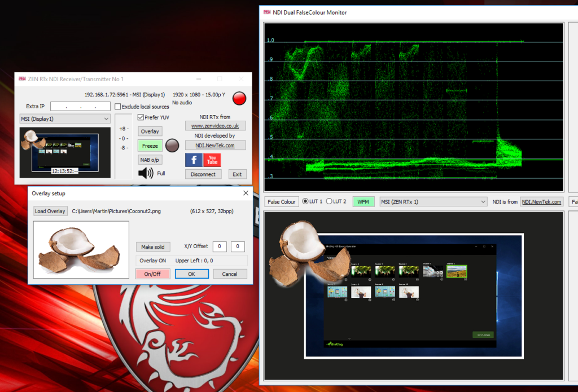Click the lower NDI video monitor view
The height and width of the screenshot is (392, 578).
pyautogui.click(x=414, y=296)
